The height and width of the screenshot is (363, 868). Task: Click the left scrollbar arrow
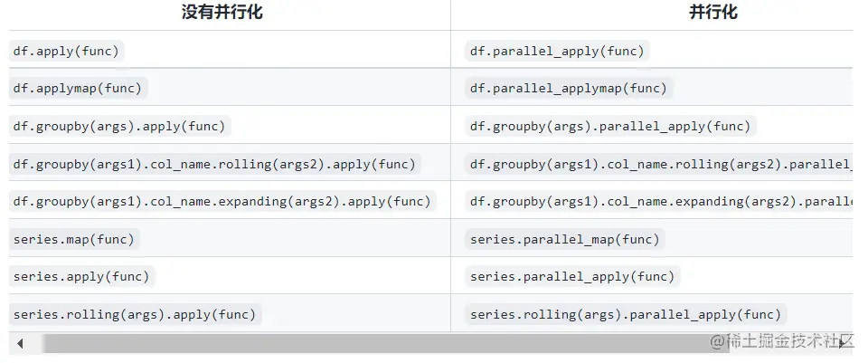click(x=20, y=344)
